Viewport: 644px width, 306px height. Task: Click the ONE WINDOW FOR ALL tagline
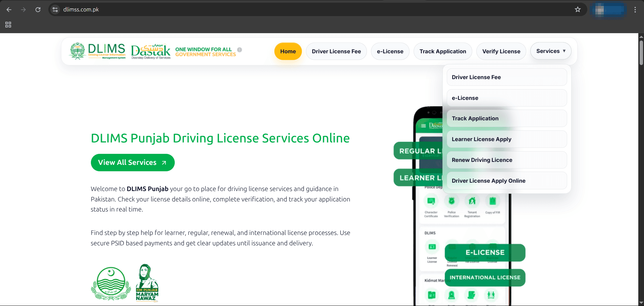coord(206,52)
